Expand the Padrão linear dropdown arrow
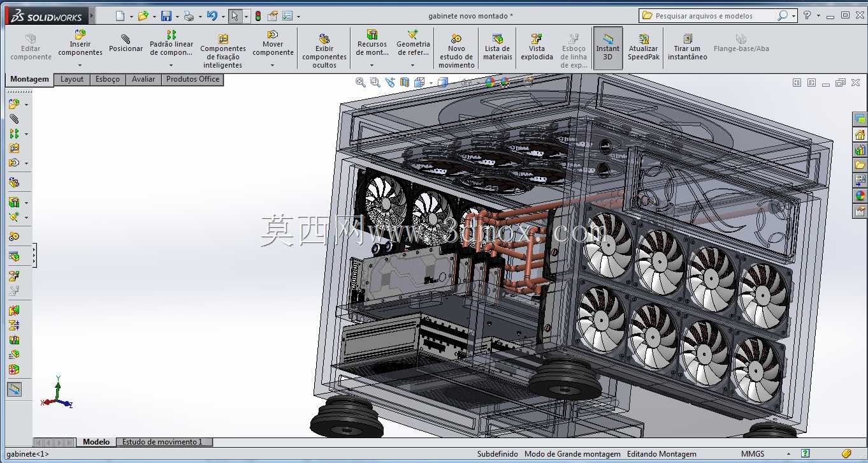 coord(171,65)
